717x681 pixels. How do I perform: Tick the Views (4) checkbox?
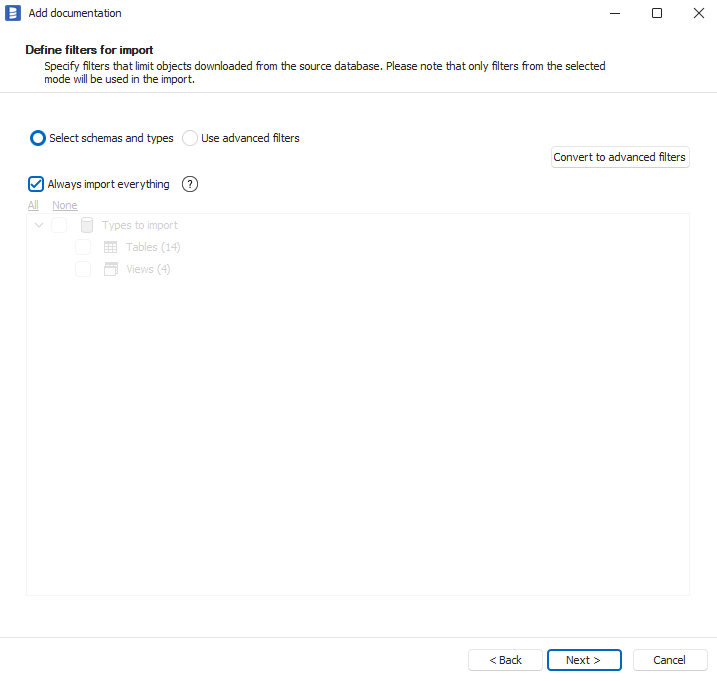(x=83, y=269)
